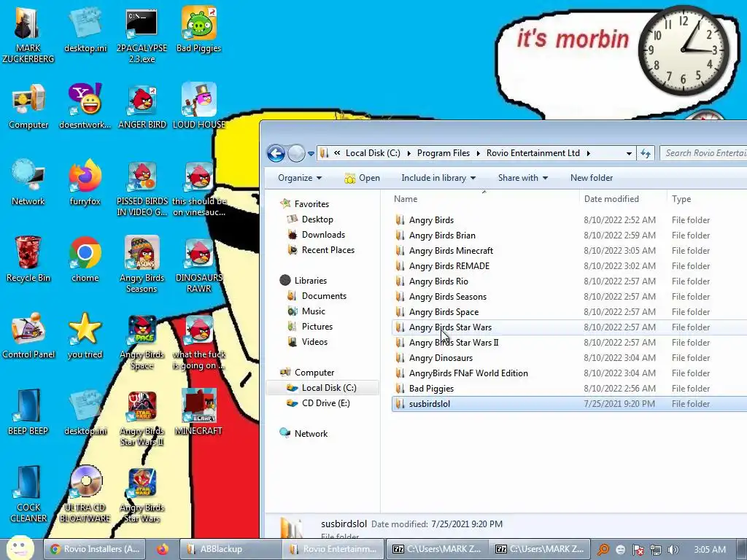Viewport: 747px width, 560px height.
Task: Select the furryfox Firefox desktop icon
Action: click(85, 183)
